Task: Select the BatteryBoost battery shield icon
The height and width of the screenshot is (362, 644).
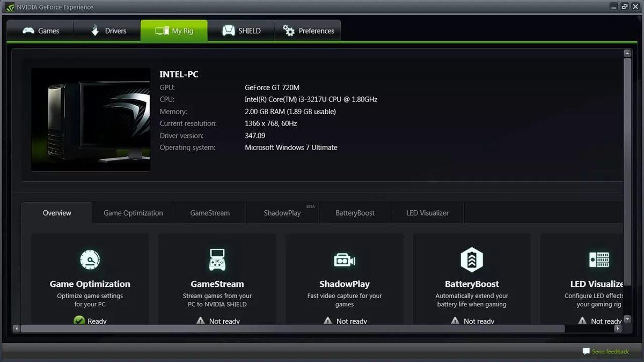Action: pyautogui.click(x=471, y=260)
